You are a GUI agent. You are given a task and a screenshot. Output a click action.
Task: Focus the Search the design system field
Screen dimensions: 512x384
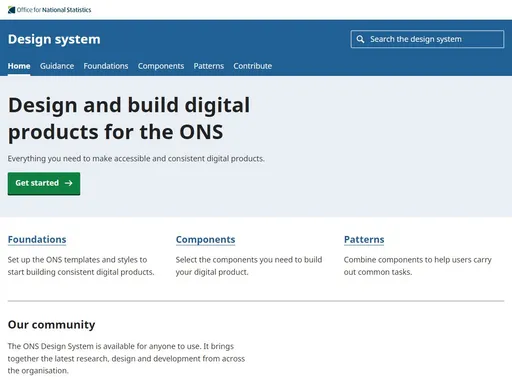pyautogui.click(x=427, y=39)
